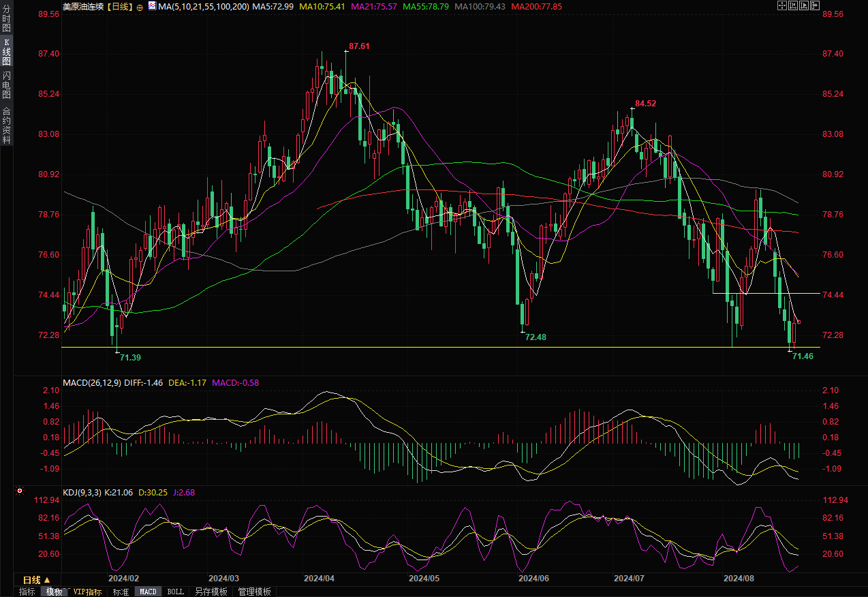Select the VIP指标 tab
Screen dimensions: 868x597
coord(88,592)
